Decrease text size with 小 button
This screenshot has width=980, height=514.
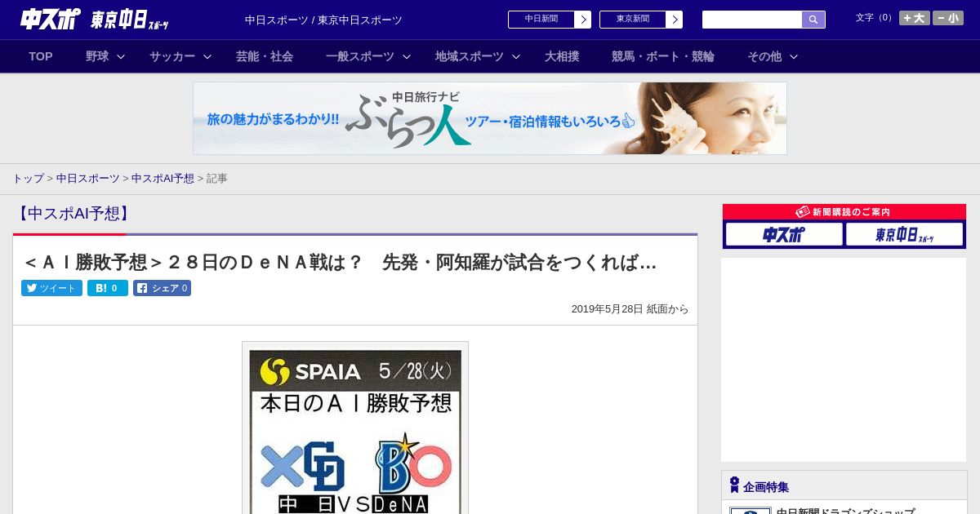coord(948,18)
